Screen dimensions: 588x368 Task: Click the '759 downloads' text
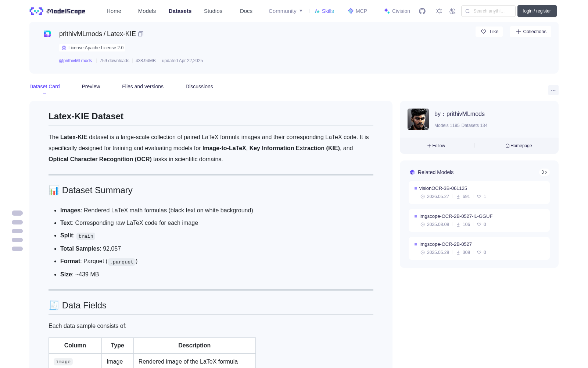[x=114, y=61]
